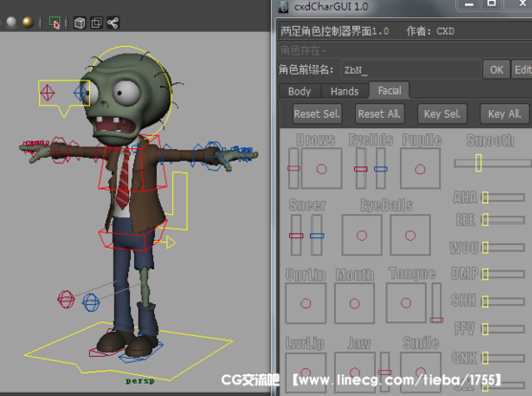Select the right EyeBalls circle control
Image resolution: width=532 pixels, height=396 pixels.
tap(410, 235)
